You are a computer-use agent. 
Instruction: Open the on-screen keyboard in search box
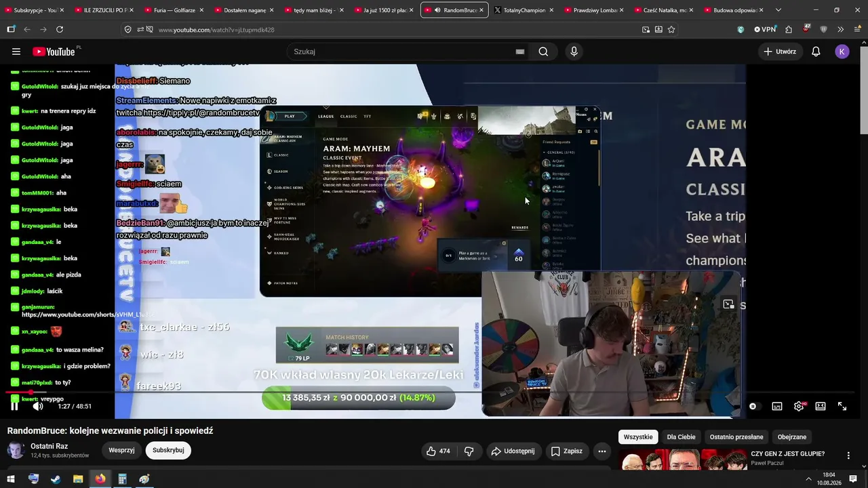click(520, 52)
